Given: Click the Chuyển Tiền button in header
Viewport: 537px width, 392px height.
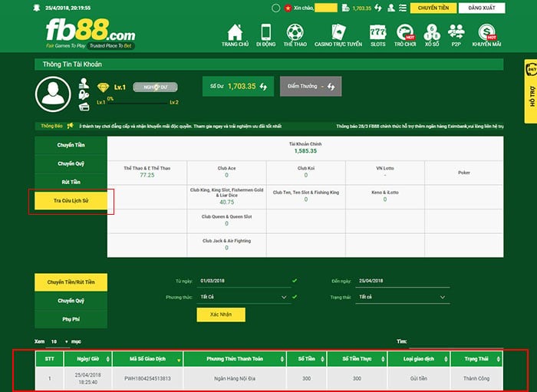Looking at the screenshot, I should pos(433,8).
